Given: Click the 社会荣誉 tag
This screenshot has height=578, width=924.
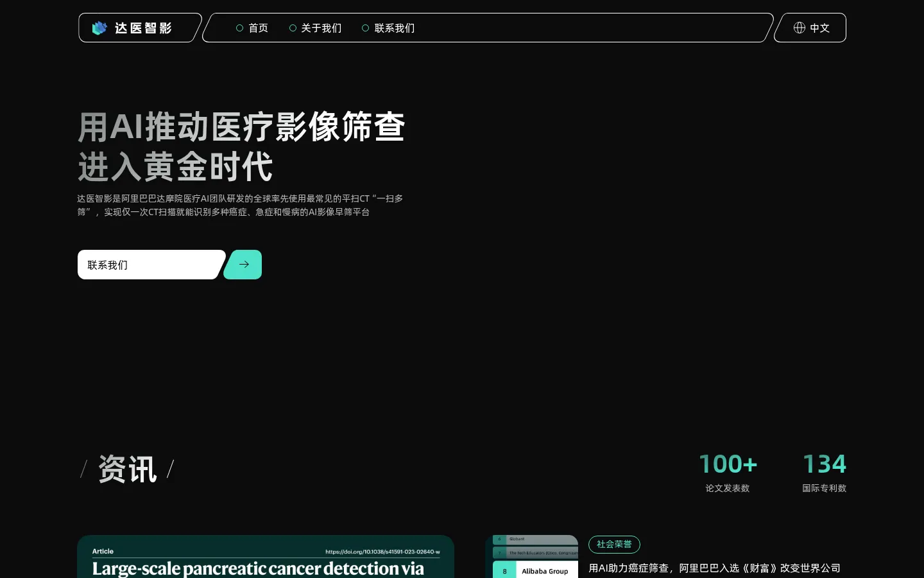Looking at the screenshot, I should click(x=614, y=544).
